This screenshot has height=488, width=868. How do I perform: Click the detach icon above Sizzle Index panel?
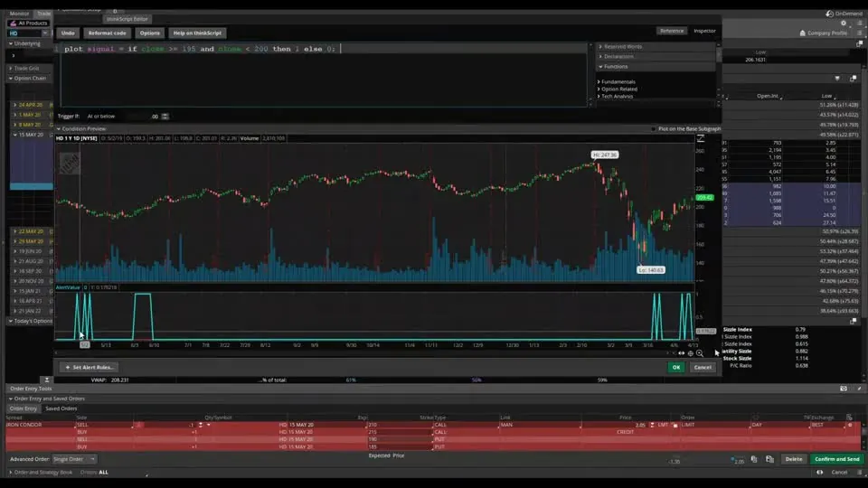pos(853,321)
